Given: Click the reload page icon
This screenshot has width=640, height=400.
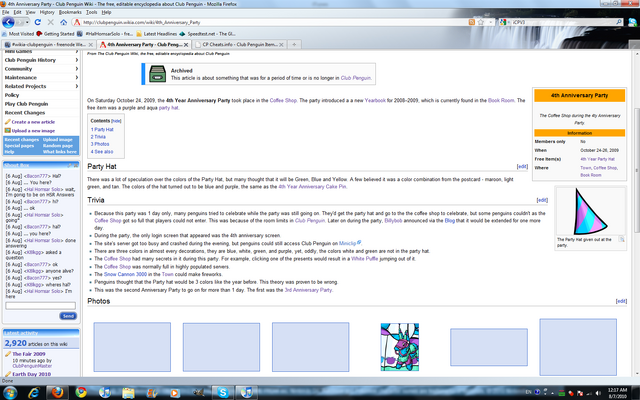Looking at the screenshot, I should coord(38,22).
